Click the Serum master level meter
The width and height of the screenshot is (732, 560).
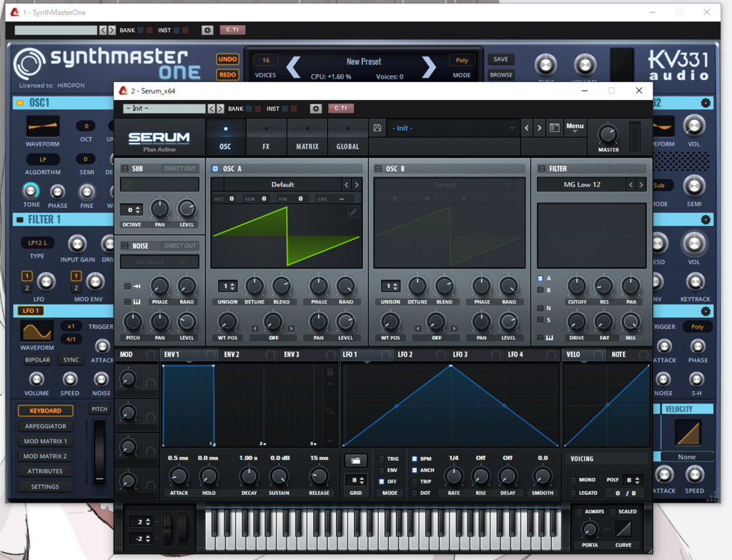(635, 136)
